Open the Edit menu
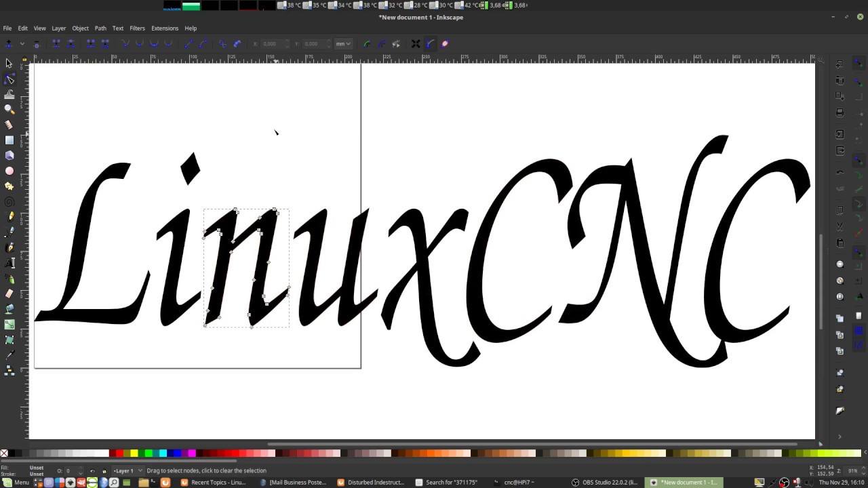The width and height of the screenshot is (868, 488). coord(22,28)
